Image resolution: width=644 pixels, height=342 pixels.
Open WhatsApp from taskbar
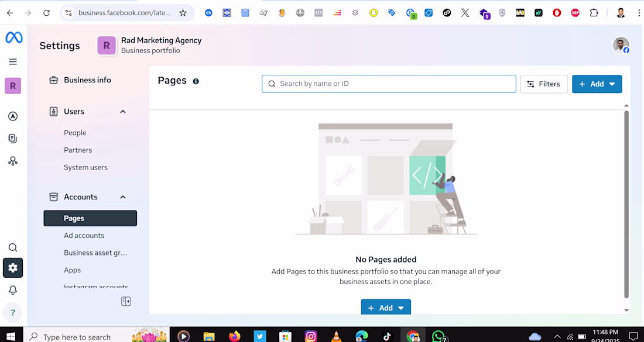[439, 337]
